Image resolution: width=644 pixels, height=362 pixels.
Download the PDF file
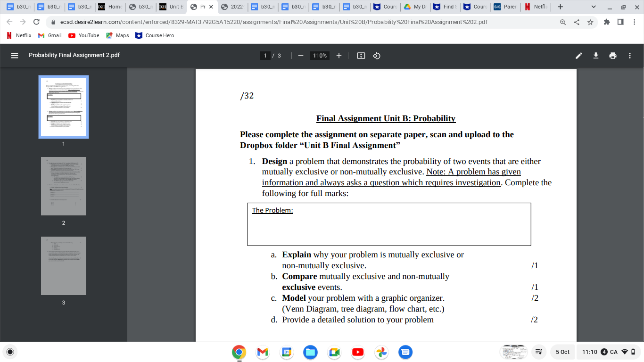pos(595,55)
